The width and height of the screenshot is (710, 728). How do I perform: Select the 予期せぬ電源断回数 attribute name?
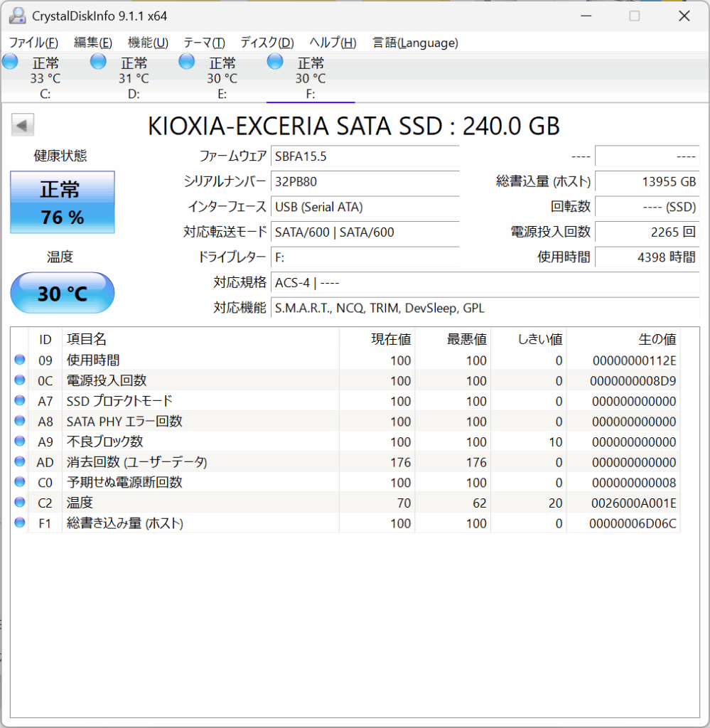coord(124,483)
